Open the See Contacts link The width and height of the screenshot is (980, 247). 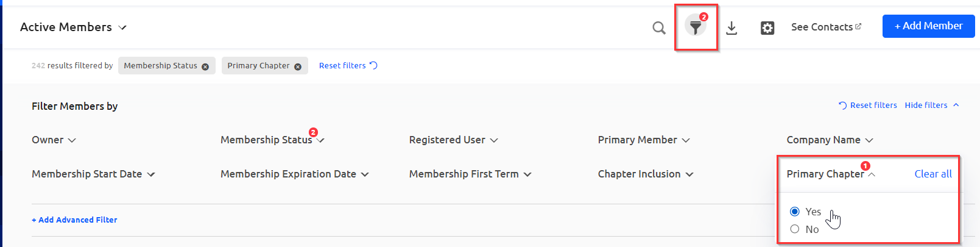[x=826, y=27]
